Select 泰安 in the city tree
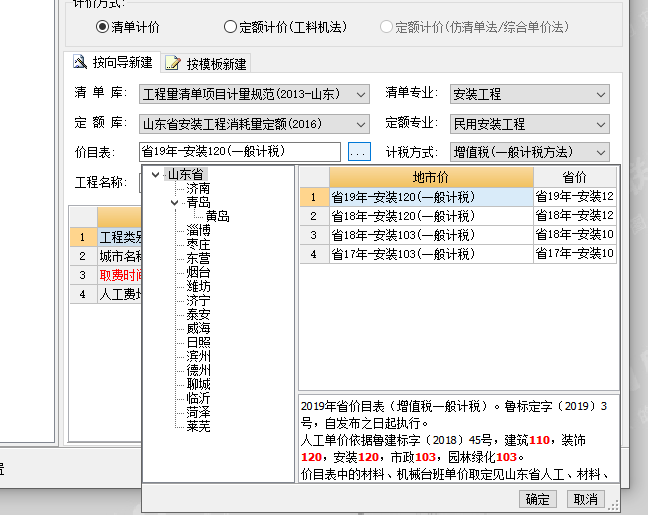Image resolution: width=648 pixels, height=515 pixels. pyautogui.click(x=198, y=315)
